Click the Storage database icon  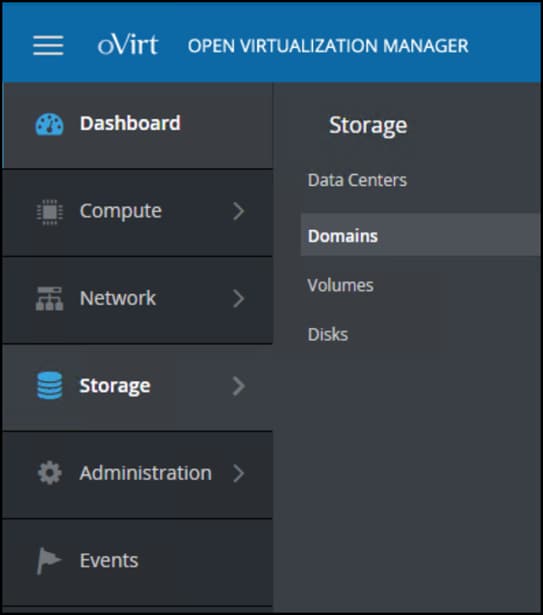pyautogui.click(x=49, y=386)
